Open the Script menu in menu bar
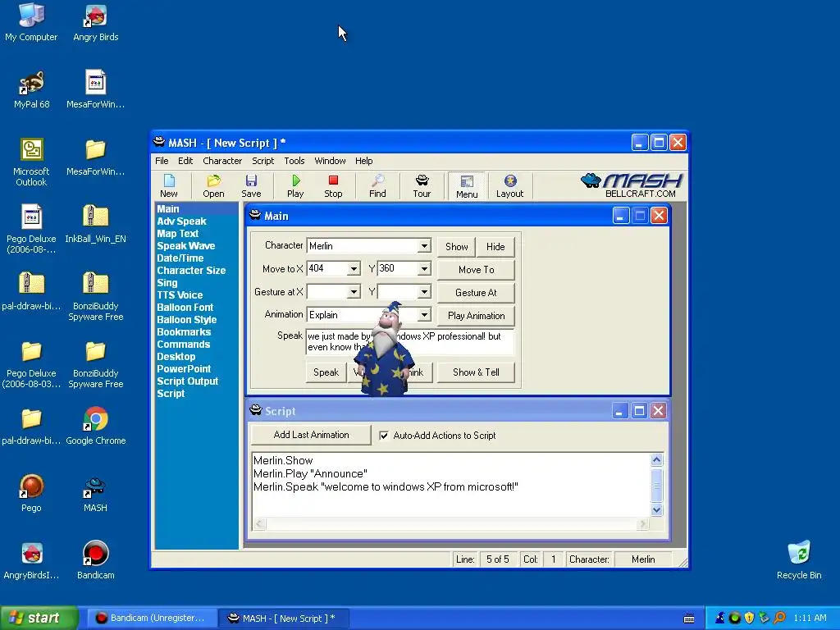The image size is (840, 630). pos(263,161)
